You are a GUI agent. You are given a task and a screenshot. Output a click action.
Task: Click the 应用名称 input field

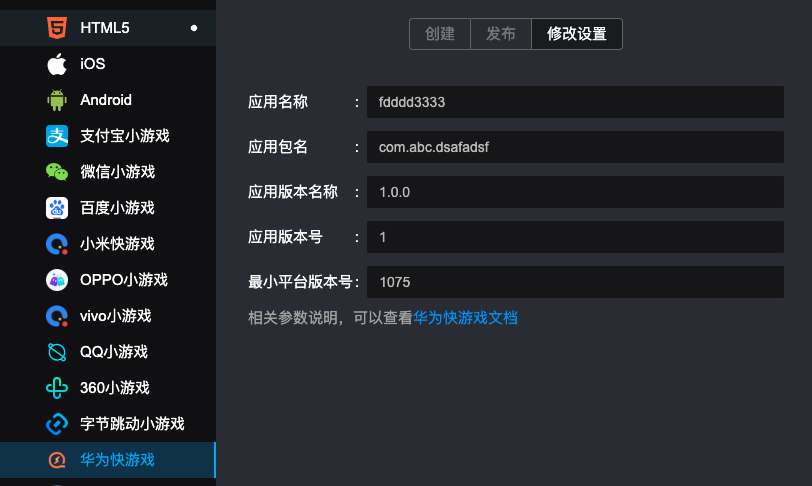575,102
